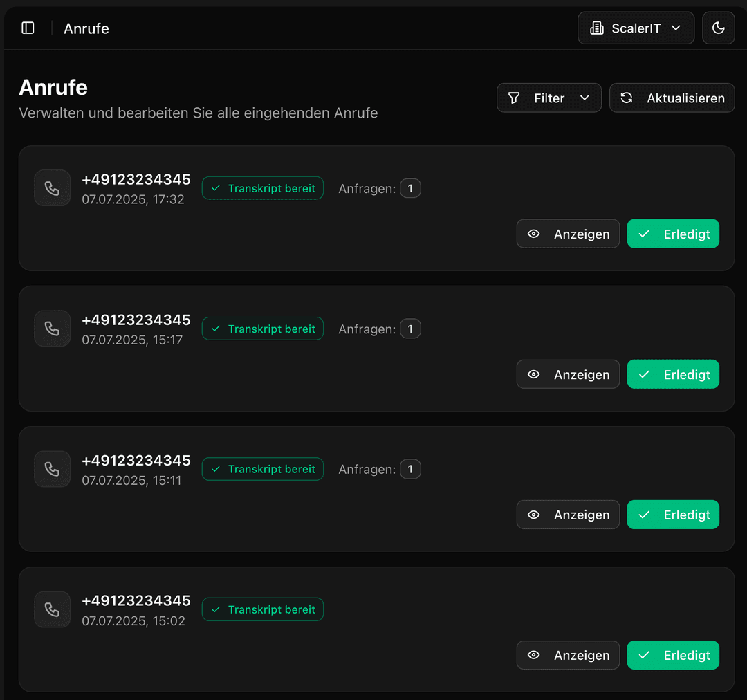Click the phone icon of the 15:11 call
The width and height of the screenshot is (747, 700).
(x=52, y=469)
